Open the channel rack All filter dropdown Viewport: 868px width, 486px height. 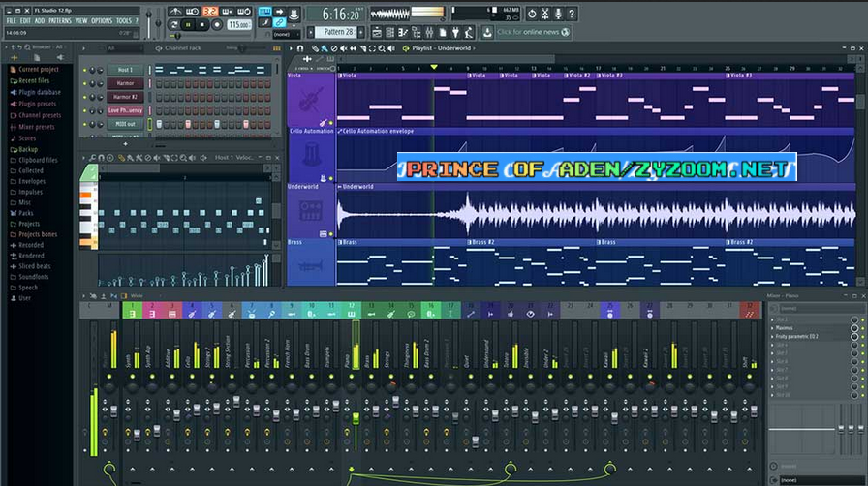[125, 48]
